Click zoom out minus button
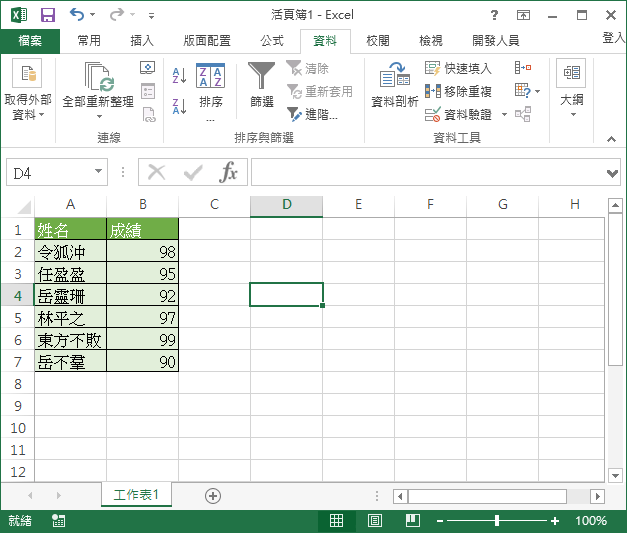 tap(440, 521)
